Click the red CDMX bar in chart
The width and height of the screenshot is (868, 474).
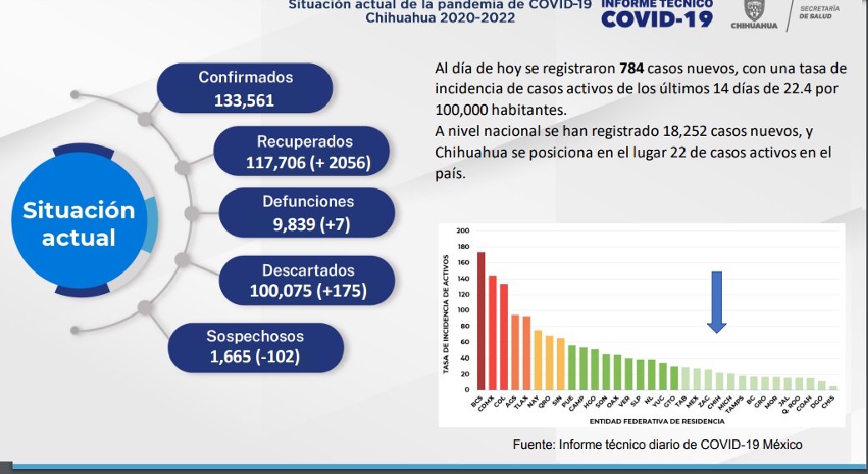pos(492,332)
